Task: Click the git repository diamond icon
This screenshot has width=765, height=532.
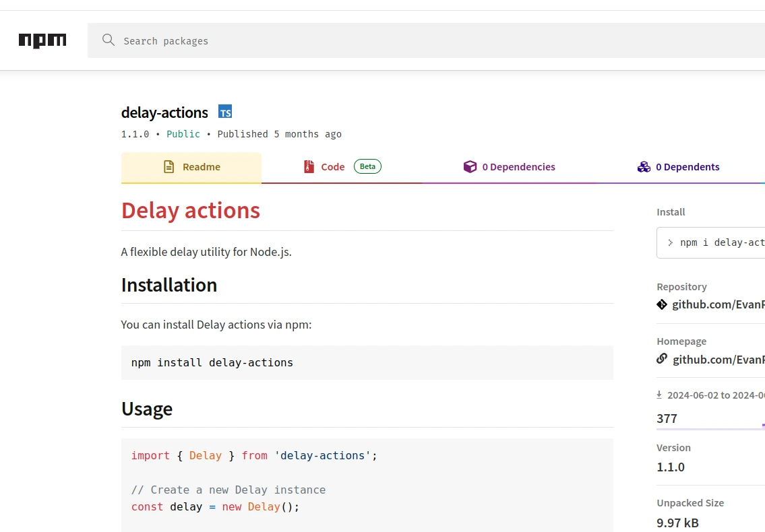Action: pyautogui.click(x=662, y=305)
